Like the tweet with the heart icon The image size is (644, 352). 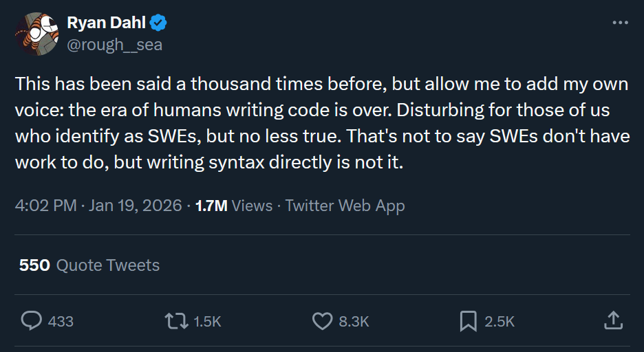pos(322,320)
